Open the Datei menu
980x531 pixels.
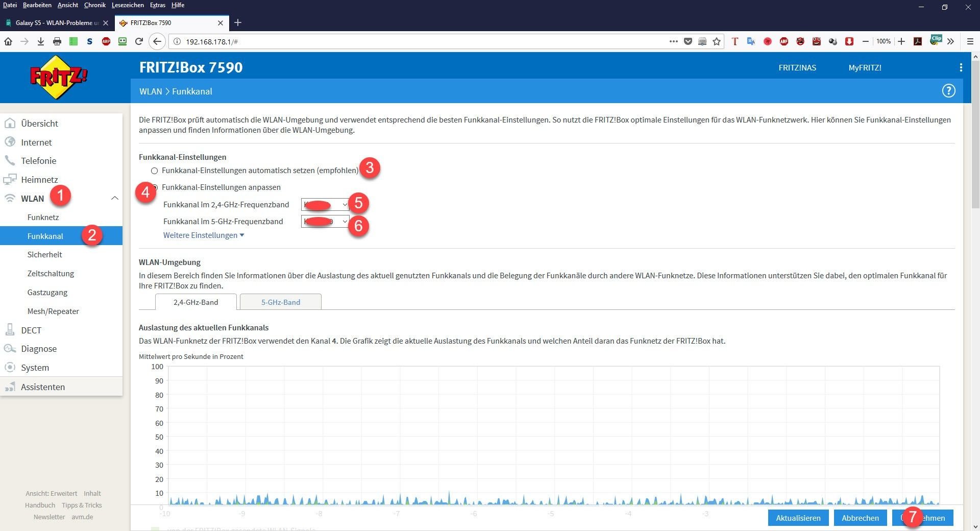click(10, 5)
